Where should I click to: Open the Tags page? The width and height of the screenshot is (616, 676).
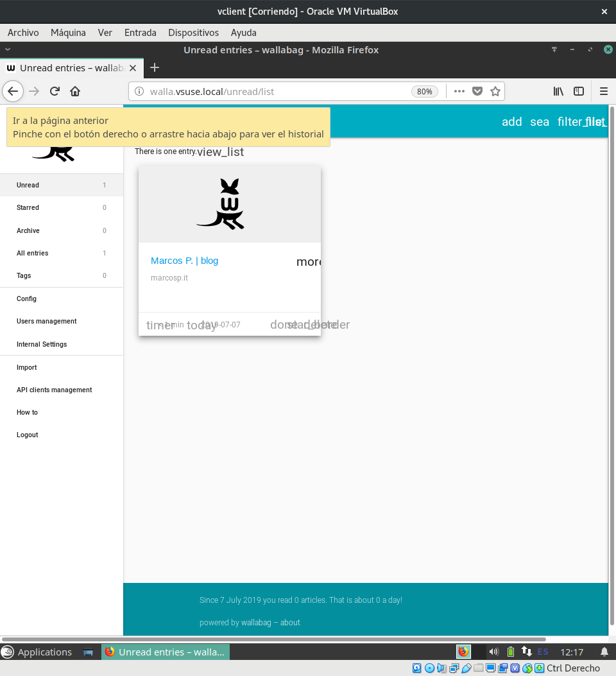click(62, 275)
